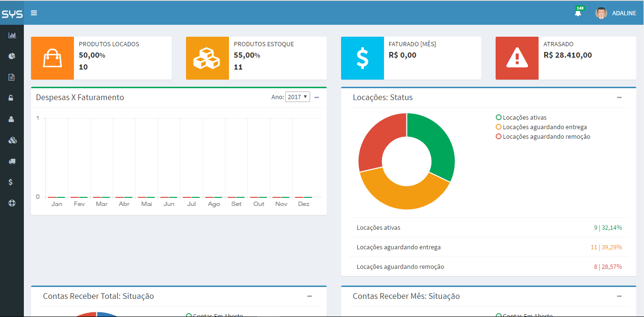Image resolution: width=644 pixels, height=317 pixels.
Task: Collapse the Contas Receber Total panel
Action: [310, 296]
